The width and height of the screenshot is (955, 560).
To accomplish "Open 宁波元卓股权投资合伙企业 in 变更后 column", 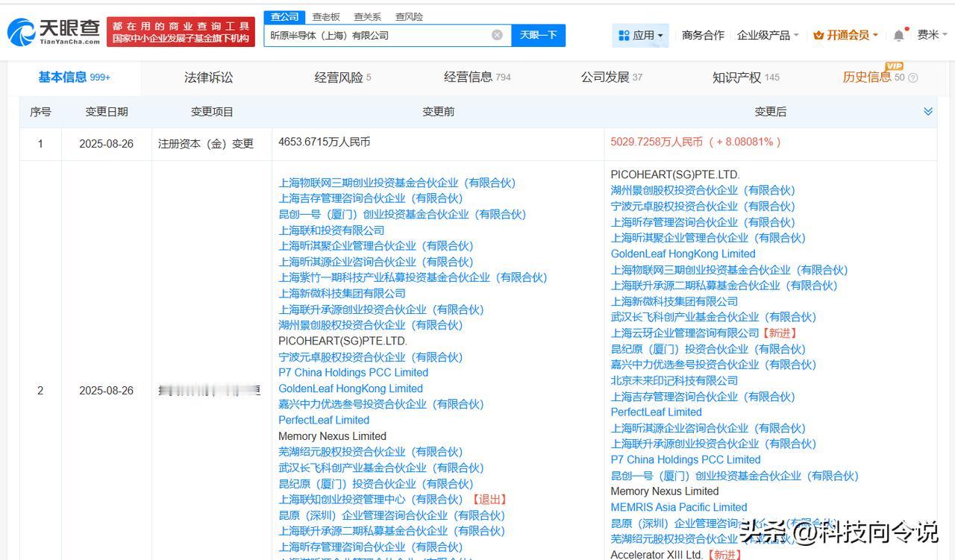I will [703, 207].
